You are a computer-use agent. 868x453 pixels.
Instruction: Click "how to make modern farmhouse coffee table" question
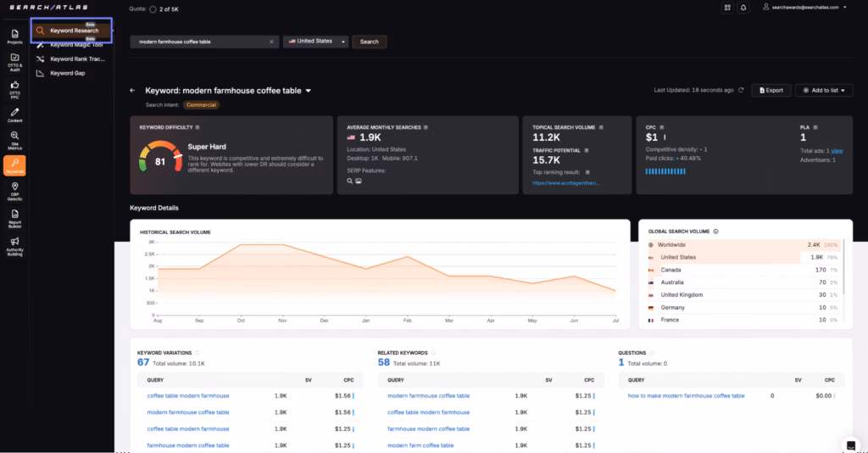click(686, 395)
